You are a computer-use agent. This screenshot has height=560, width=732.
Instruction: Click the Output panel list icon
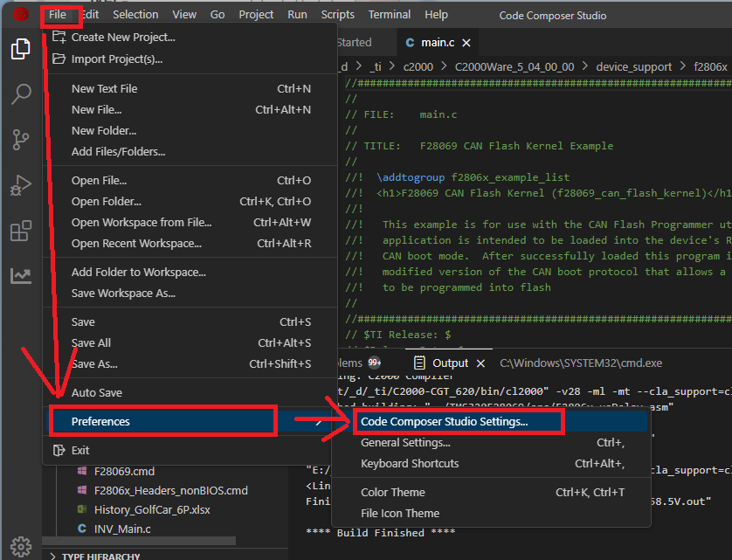tap(419, 363)
